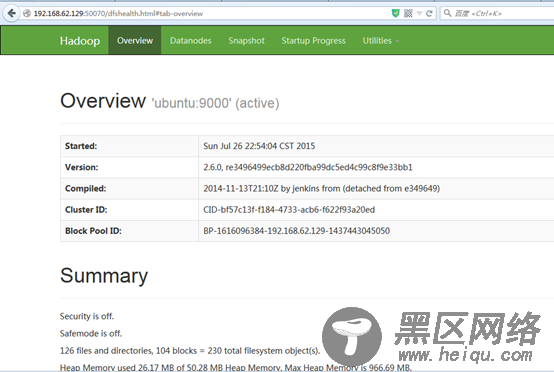Switch to the Overview tab

click(x=135, y=41)
